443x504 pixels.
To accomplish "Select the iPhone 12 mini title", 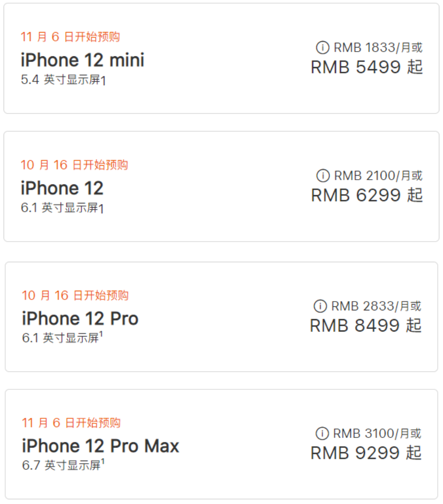I will (x=83, y=60).
